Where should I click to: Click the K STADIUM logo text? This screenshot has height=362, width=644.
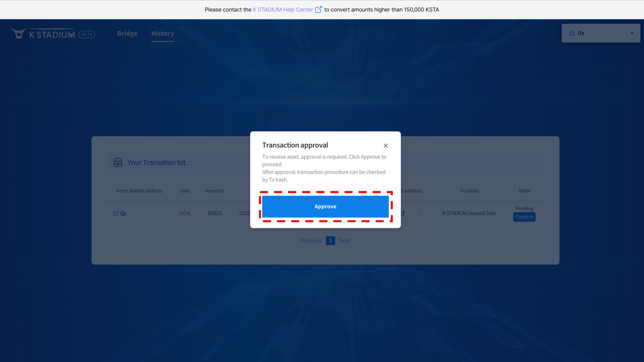(x=52, y=35)
